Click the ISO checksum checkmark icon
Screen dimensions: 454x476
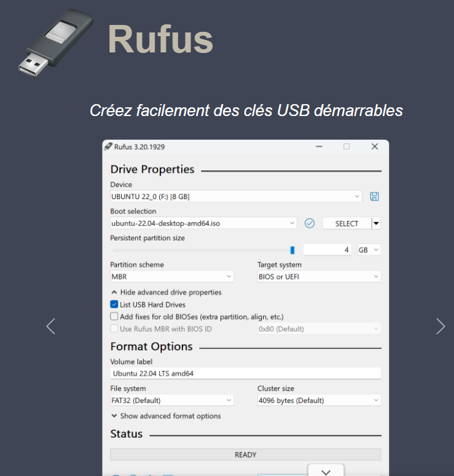[309, 223]
